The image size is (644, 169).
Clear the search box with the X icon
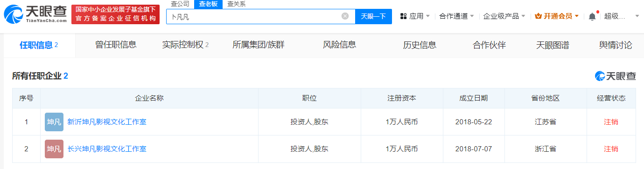pyautogui.click(x=345, y=16)
